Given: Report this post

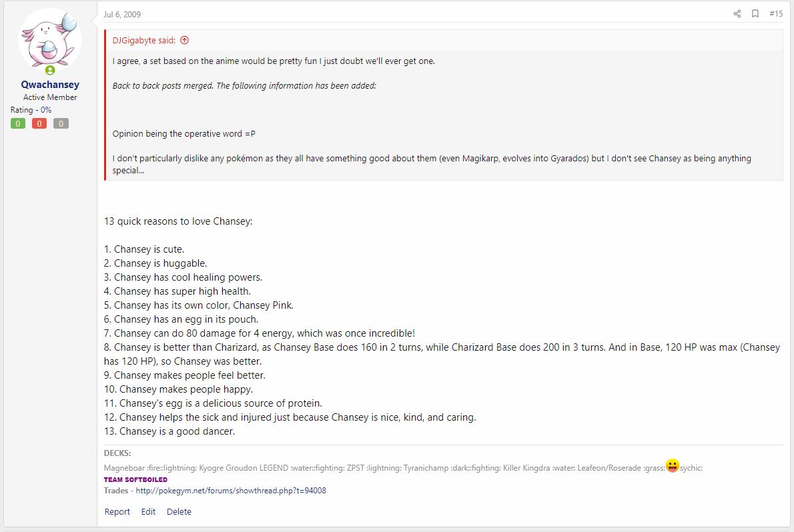Looking at the screenshot, I should 117,512.
